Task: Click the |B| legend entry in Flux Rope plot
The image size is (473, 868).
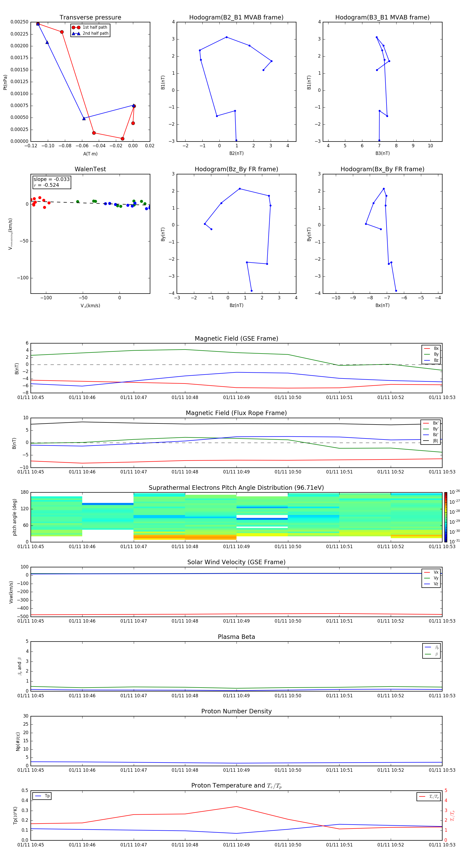Action: pyautogui.click(x=431, y=441)
